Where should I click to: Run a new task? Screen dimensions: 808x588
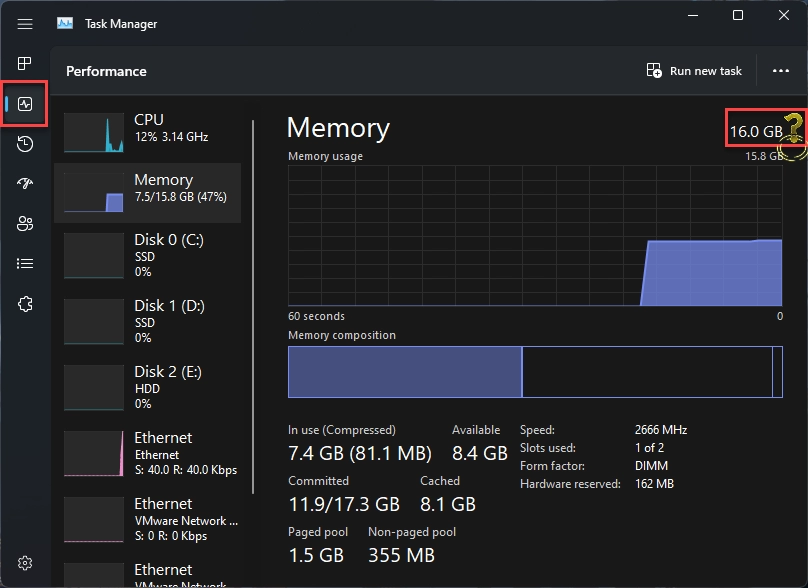pyautogui.click(x=694, y=70)
